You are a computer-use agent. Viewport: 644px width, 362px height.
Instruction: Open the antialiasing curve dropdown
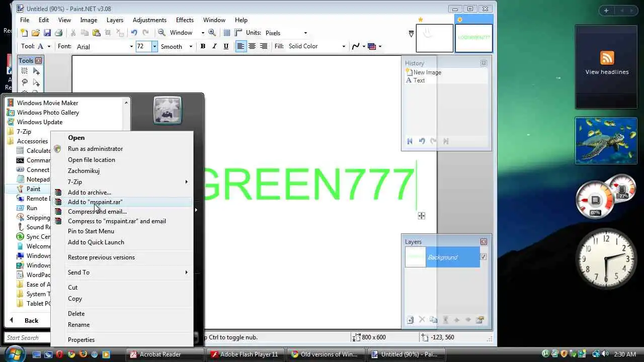tap(358, 46)
